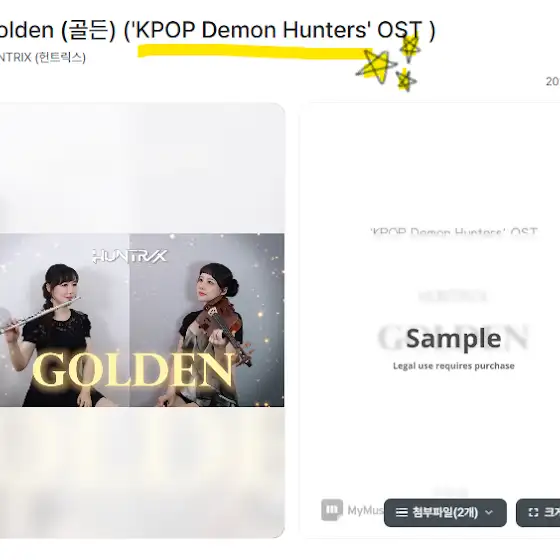
Task: Click the MyMus watermark text
Action: click(x=365, y=510)
